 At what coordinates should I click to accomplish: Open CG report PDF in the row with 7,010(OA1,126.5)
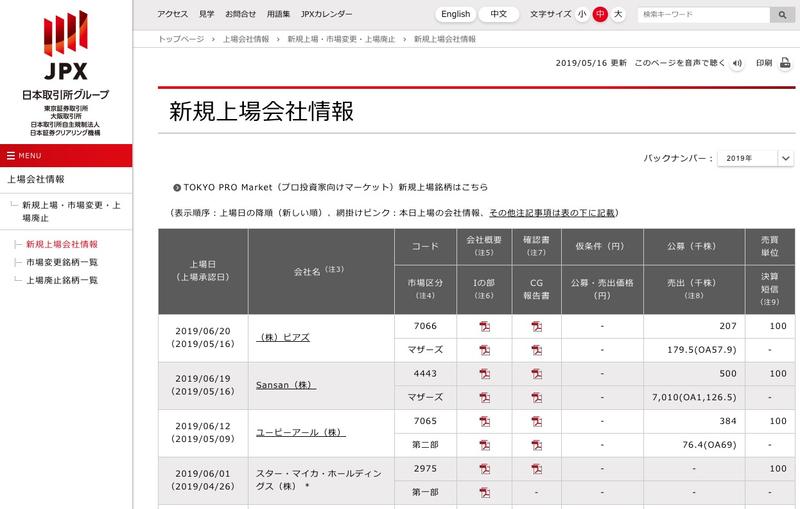tap(536, 397)
